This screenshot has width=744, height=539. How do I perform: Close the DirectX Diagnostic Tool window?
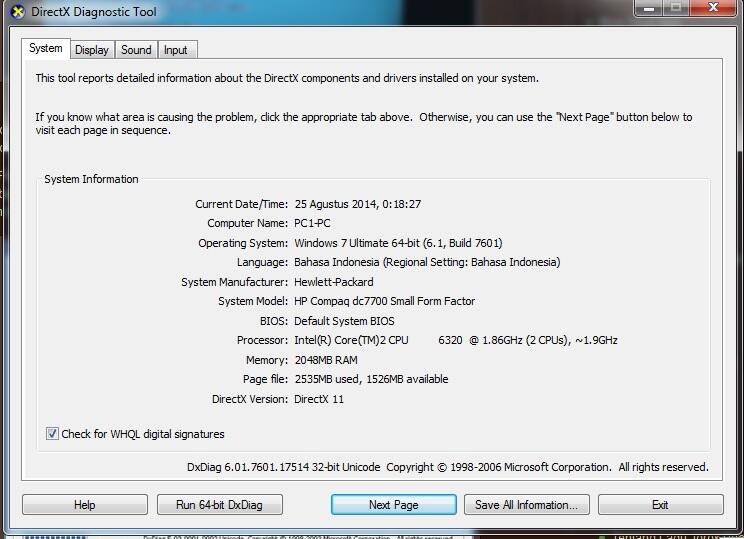pyautogui.click(x=713, y=8)
